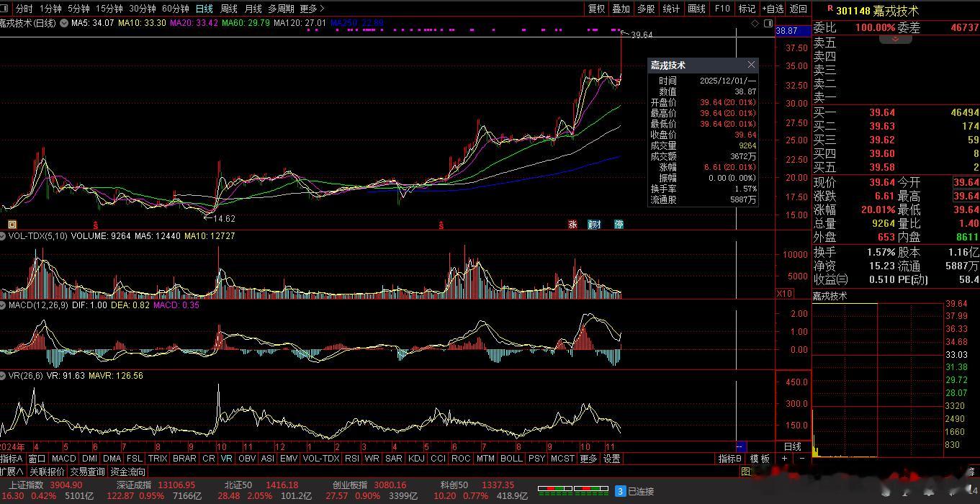Click the 财 financial marker icon

pos(594,224)
